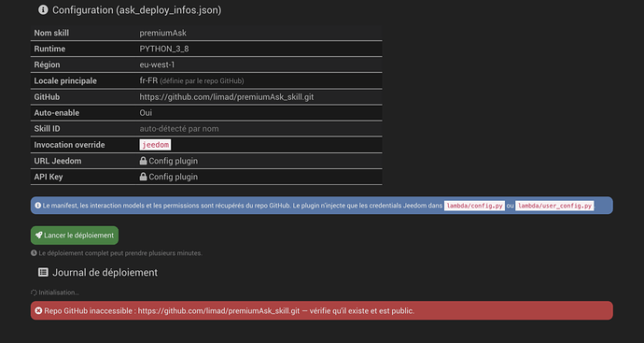Viewport: 644px width, 343px height.
Task: Click Config plugin text in API Key row
Action: 174,177
